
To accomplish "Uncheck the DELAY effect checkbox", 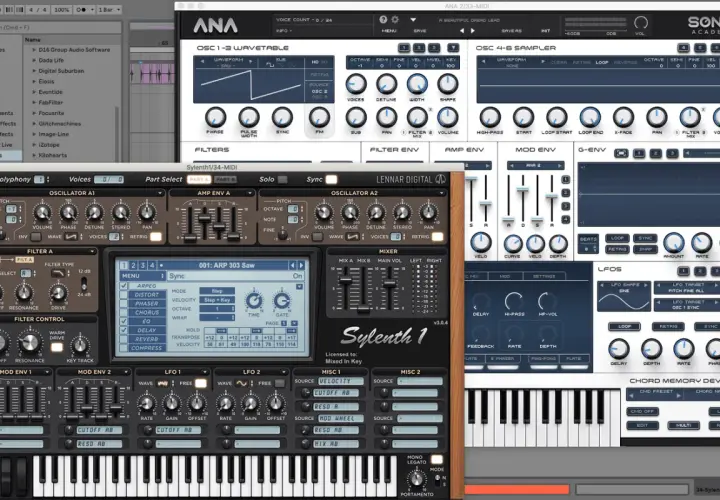I will click(124, 330).
